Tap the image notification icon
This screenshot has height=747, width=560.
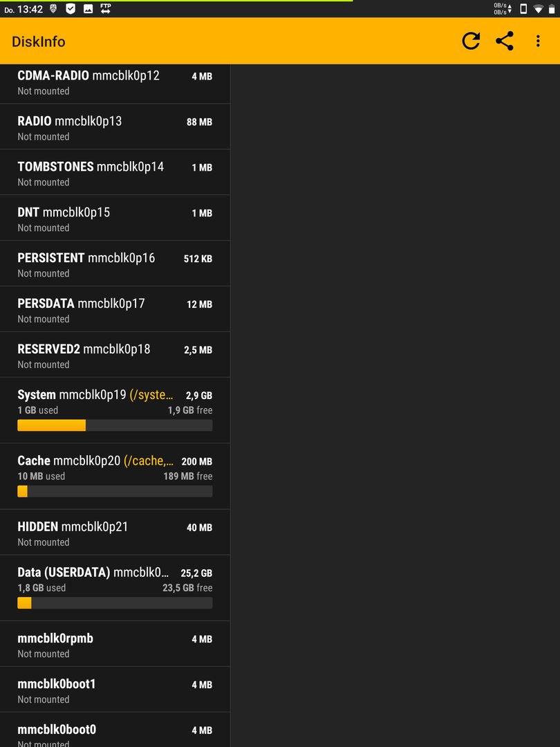tap(88, 8)
